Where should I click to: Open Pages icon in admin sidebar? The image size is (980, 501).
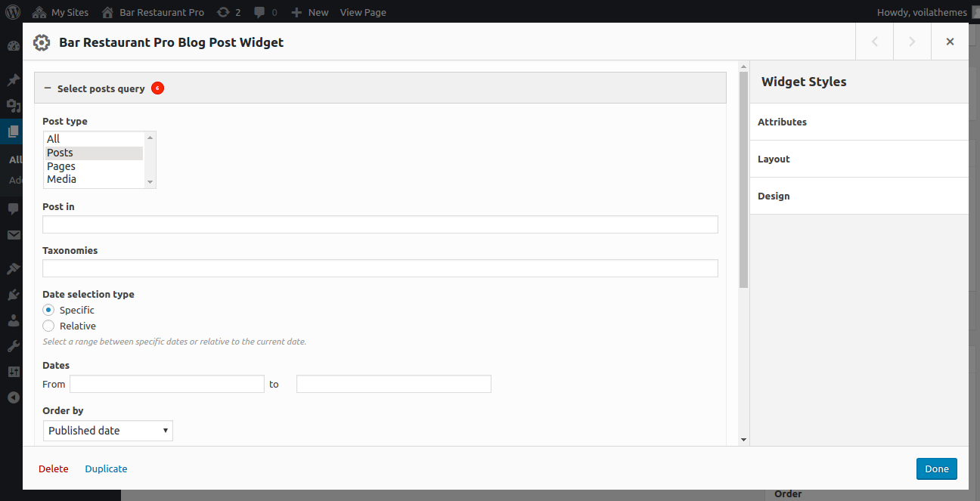(13, 131)
